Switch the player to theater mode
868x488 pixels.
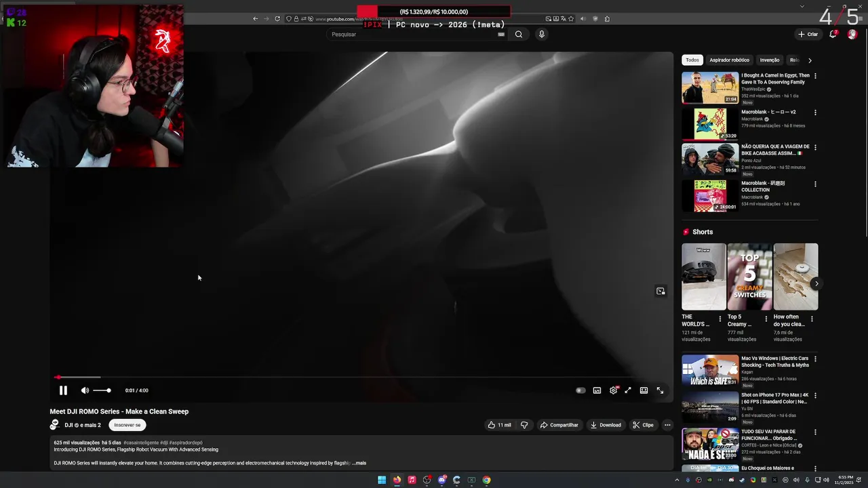[644, 390]
